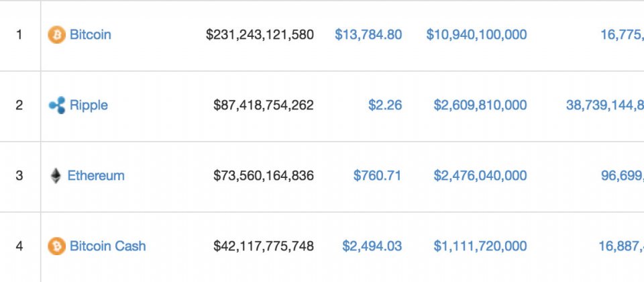644x282 pixels.
Task: Click the blue Ripple logo icon
Action: pos(57,105)
